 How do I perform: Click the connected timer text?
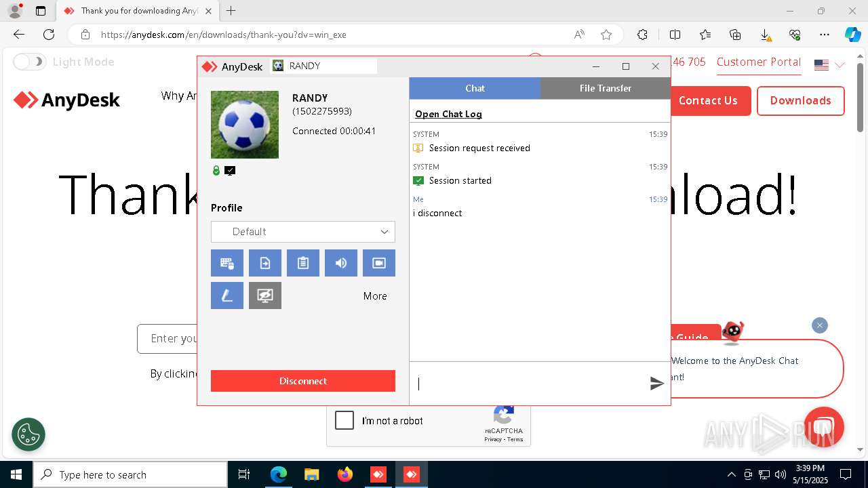click(334, 131)
